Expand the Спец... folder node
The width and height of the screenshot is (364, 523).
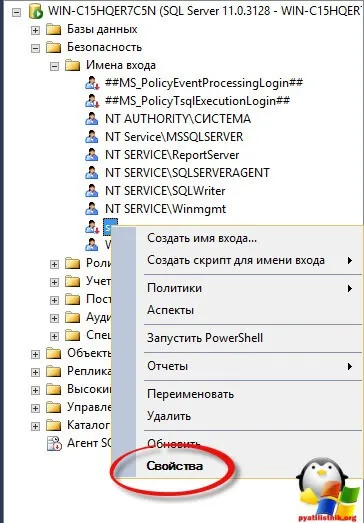(54, 337)
